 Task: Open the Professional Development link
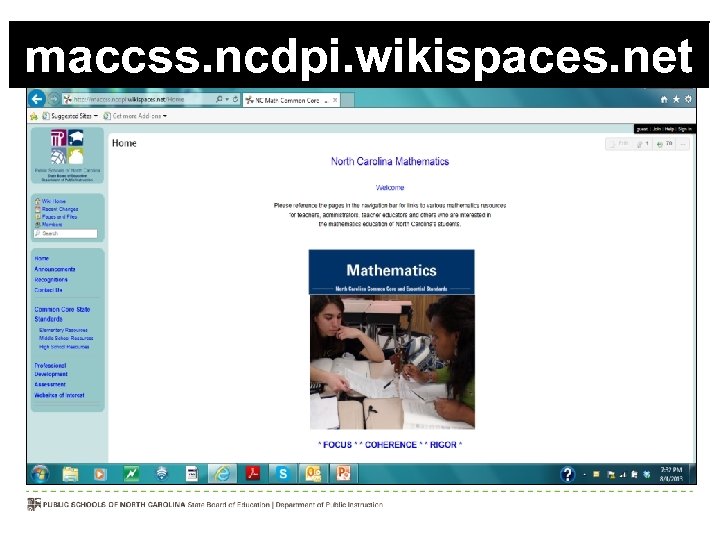click(x=51, y=370)
